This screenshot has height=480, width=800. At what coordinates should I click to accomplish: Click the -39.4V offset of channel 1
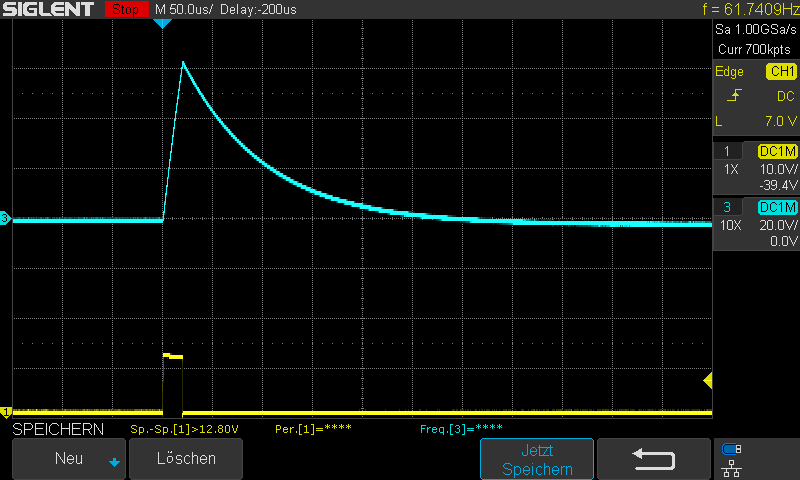tap(778, 185)
